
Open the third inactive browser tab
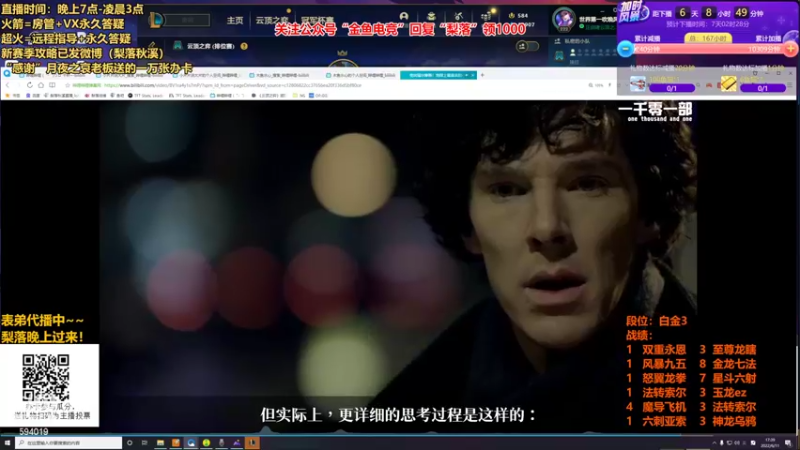207,75
